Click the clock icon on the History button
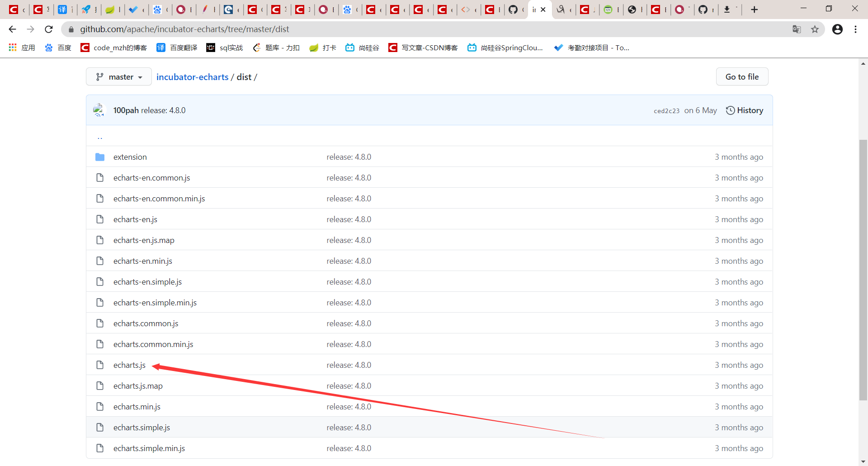Viewport: 868px width, 466px height. [x=731, y=110]
